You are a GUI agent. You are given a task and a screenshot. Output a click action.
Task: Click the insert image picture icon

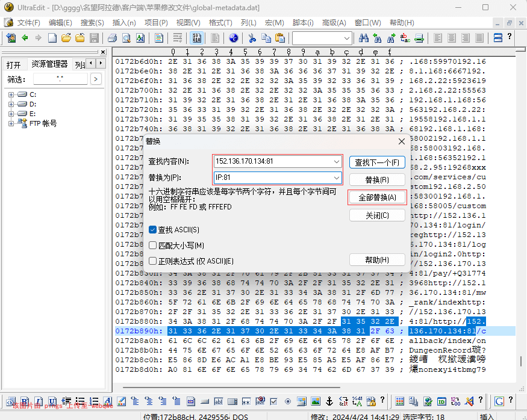click(315, 401)
